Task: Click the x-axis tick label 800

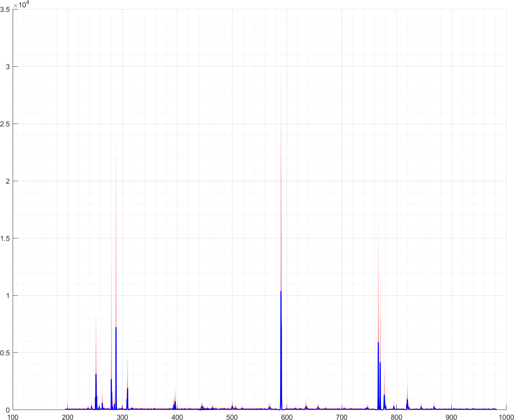Action: 396,417
